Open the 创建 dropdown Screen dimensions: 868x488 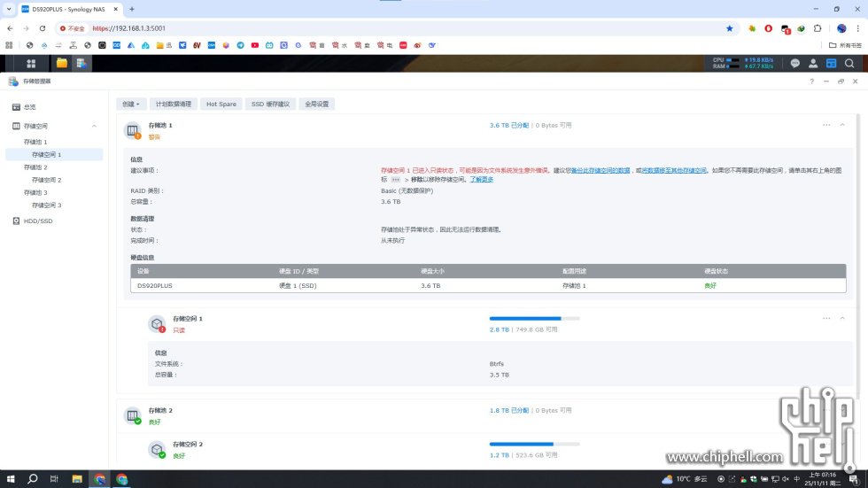131,104
